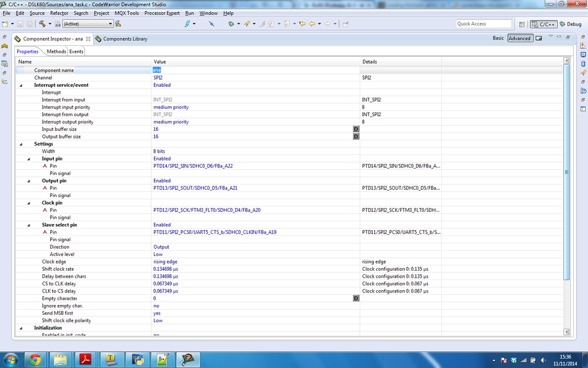
Task: Click the Run launch toolbar icon
Action: pyautogui.click(x=247, y=24)
